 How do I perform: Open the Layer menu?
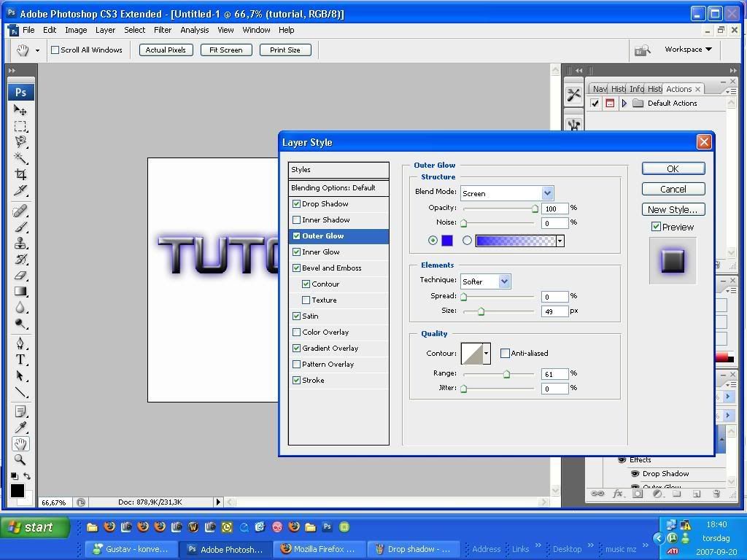coord(105,30)
